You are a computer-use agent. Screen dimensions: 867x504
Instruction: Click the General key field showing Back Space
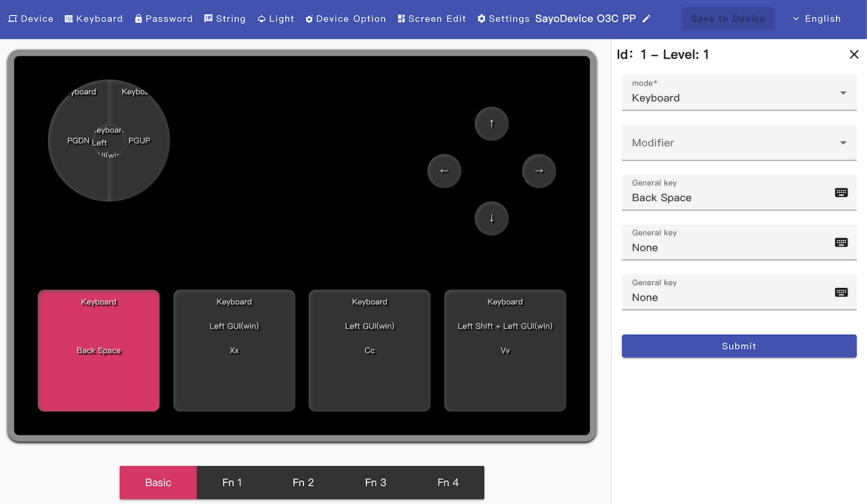(739, 192)
